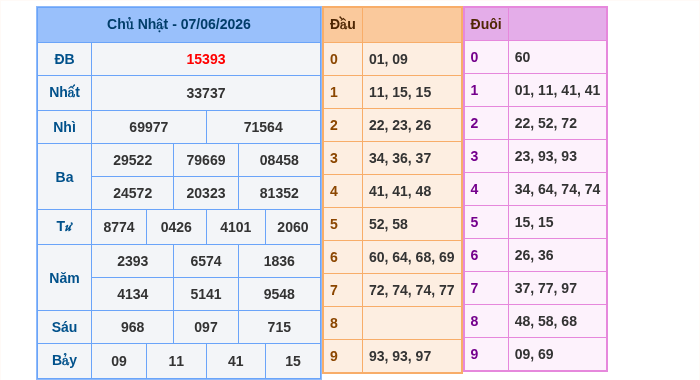Click Đầu row 7 values 72, 74, 74, 77
Screen dimensions: 700x380
point(412,290)
